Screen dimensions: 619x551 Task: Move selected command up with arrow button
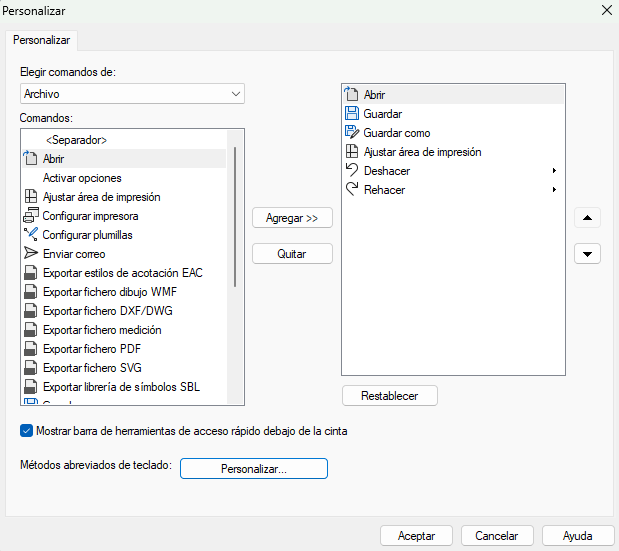587,217
